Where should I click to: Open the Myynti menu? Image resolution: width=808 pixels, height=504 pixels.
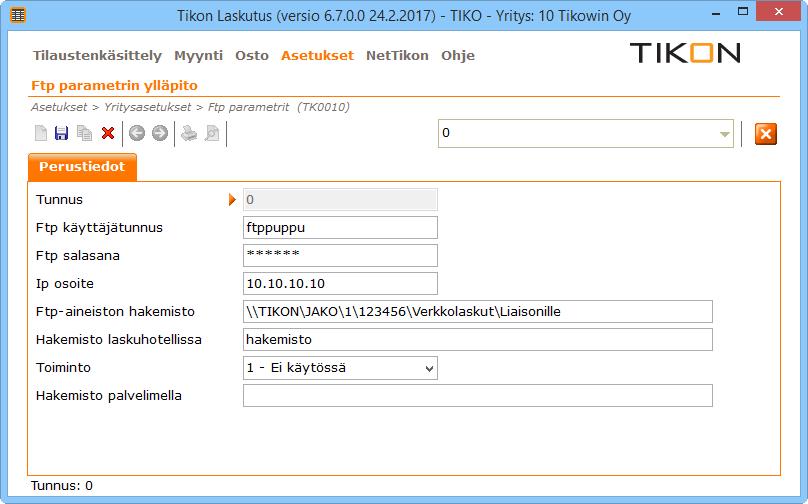pyautogui.click(x=198, y=56)
